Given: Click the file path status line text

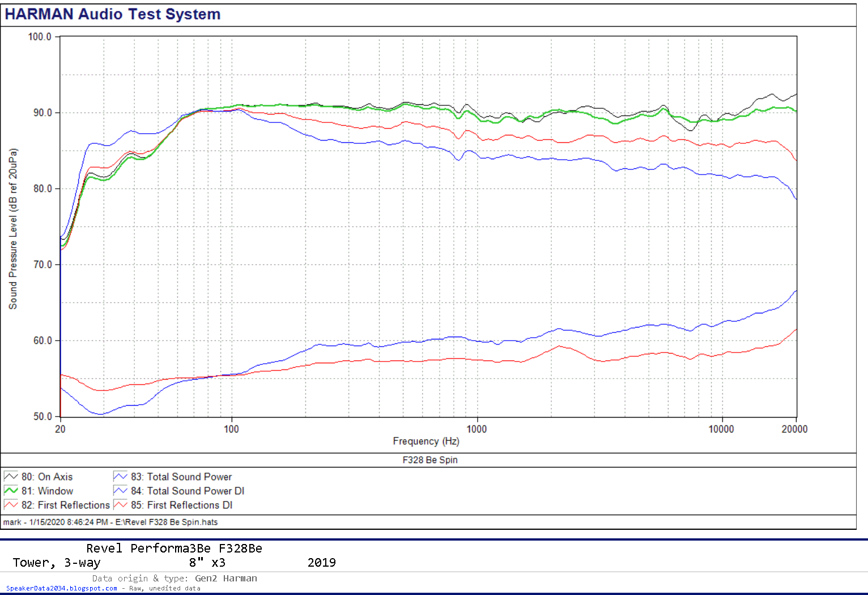Looking at the screenshot, I should click(x=110, y=522).
